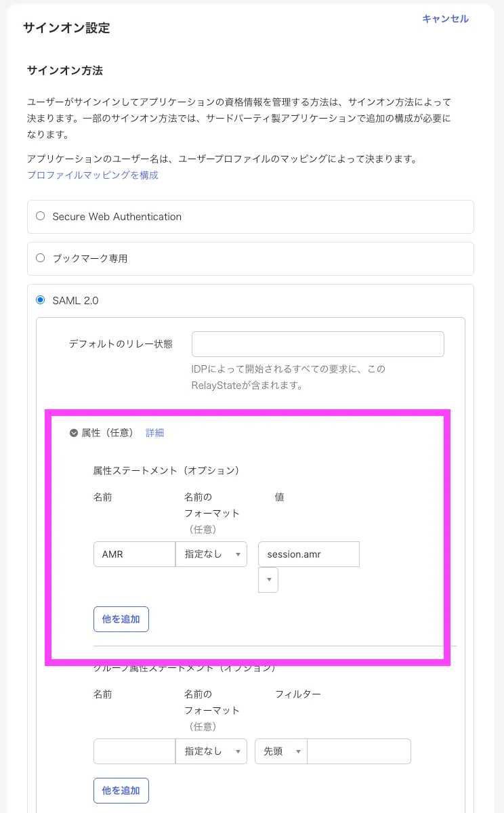Click the attribute name field containing AMR
Screen dimensions: 504x813
tap(134, 554)
